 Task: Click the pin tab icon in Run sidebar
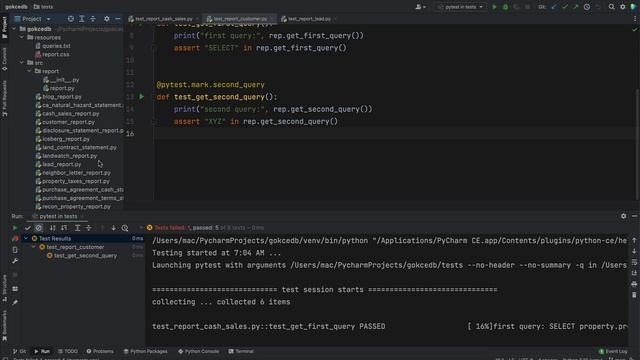(x=15, y=302)
